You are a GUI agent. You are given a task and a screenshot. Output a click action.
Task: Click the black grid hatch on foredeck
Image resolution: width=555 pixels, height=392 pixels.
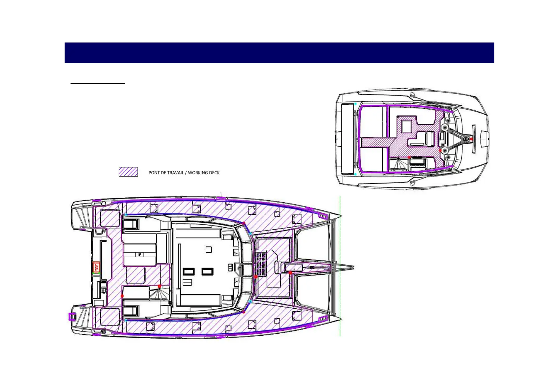pos(261,264)
